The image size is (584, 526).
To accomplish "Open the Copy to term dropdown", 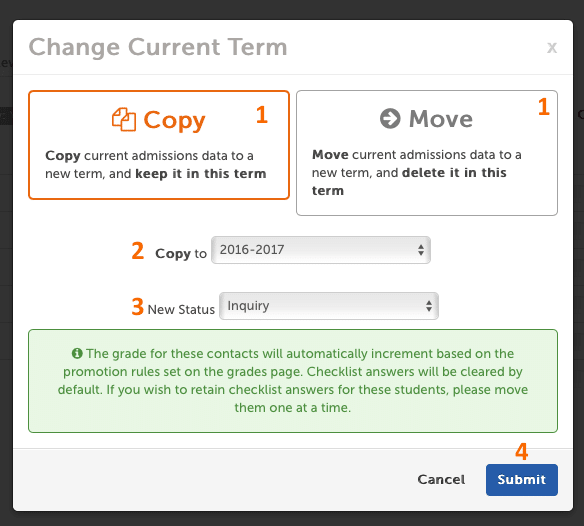I will (321, 250).
